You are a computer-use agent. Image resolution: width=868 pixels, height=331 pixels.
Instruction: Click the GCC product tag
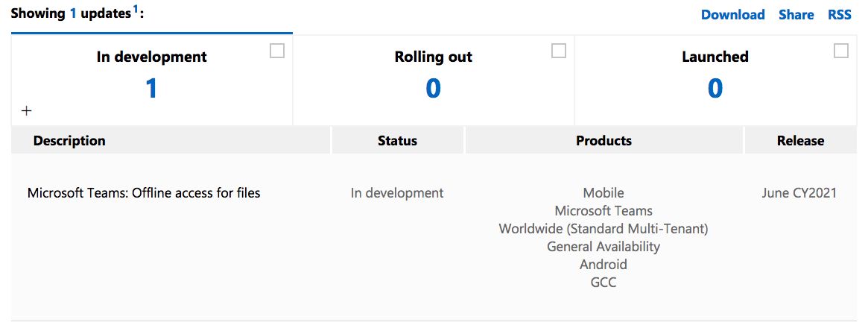(604, 282)
